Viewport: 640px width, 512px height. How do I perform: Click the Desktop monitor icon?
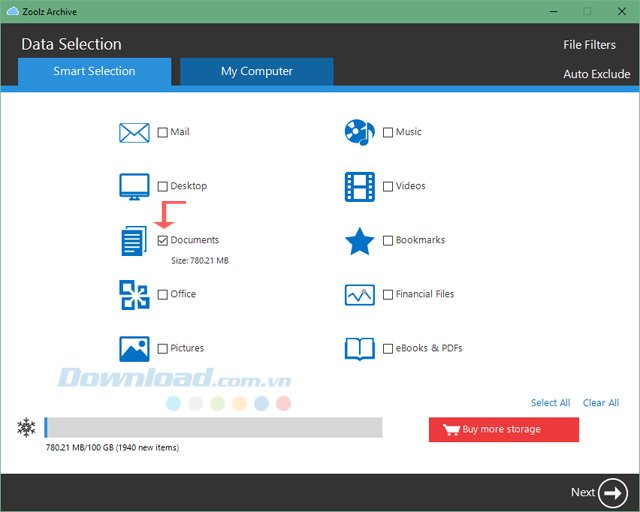pyautogui.click(x=134, y=186)
